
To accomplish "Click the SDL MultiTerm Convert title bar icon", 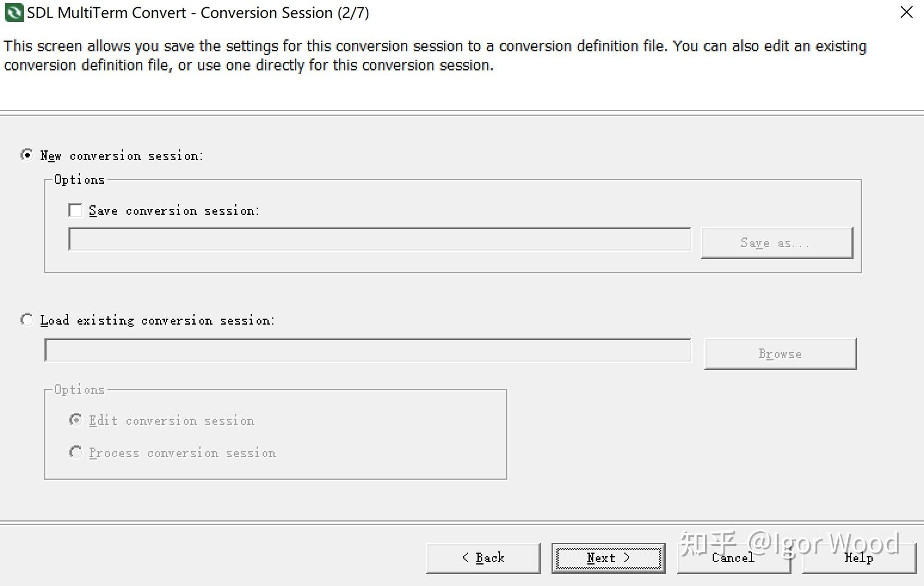I will tap(14, 13).
